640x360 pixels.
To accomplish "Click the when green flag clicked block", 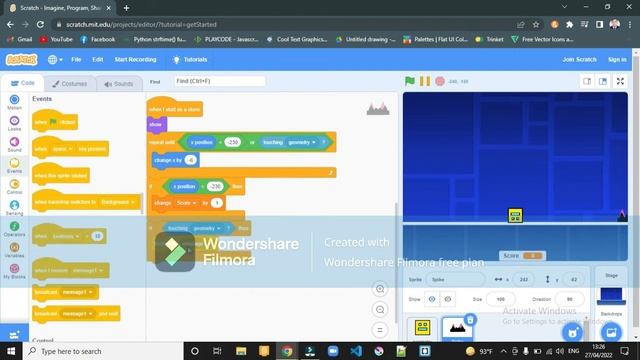I will pos(55,122).
